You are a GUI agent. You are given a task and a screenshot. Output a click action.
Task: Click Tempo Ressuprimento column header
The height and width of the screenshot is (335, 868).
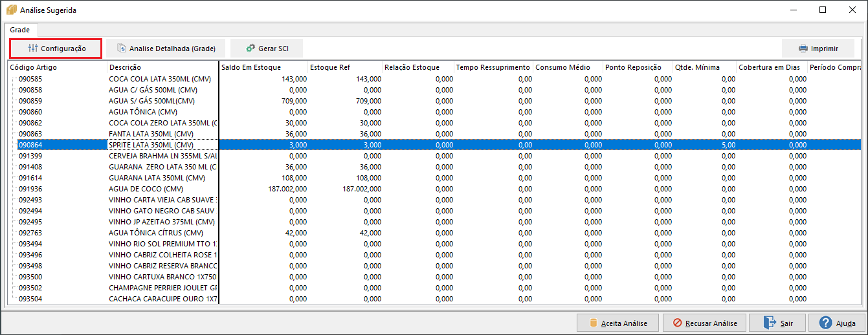493,67
